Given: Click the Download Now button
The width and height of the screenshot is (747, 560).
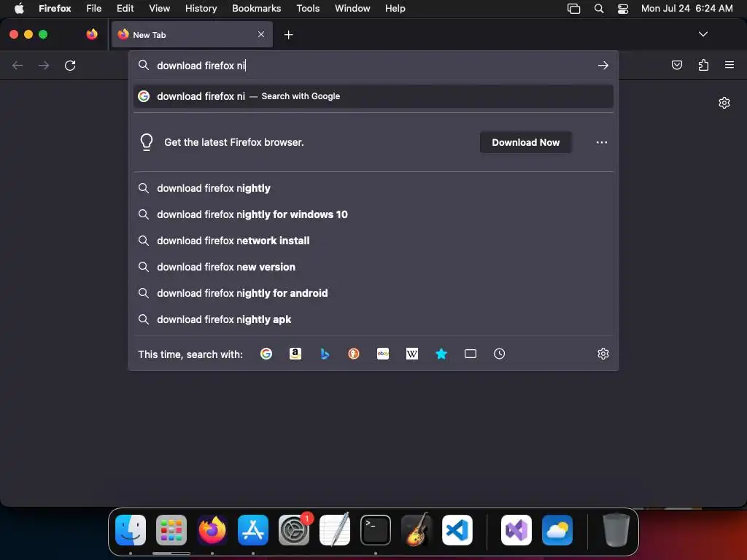Looking at the screenshot, I should coord(525,142).
